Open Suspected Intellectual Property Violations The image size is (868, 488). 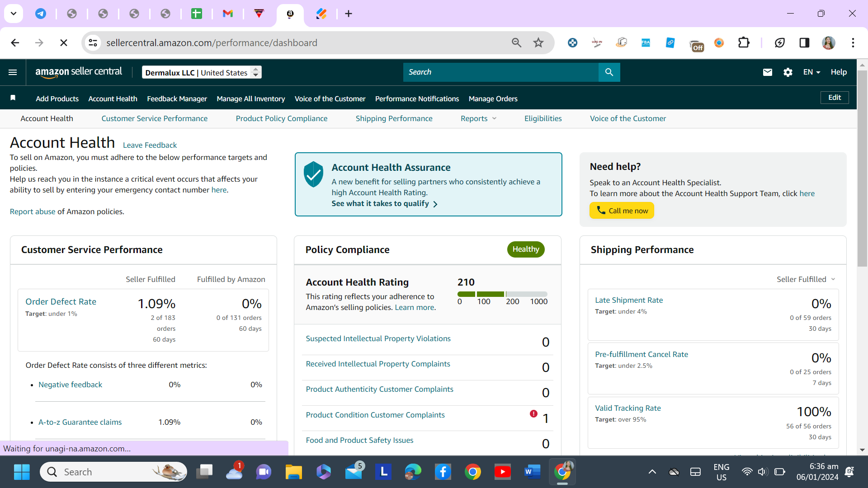378,338
